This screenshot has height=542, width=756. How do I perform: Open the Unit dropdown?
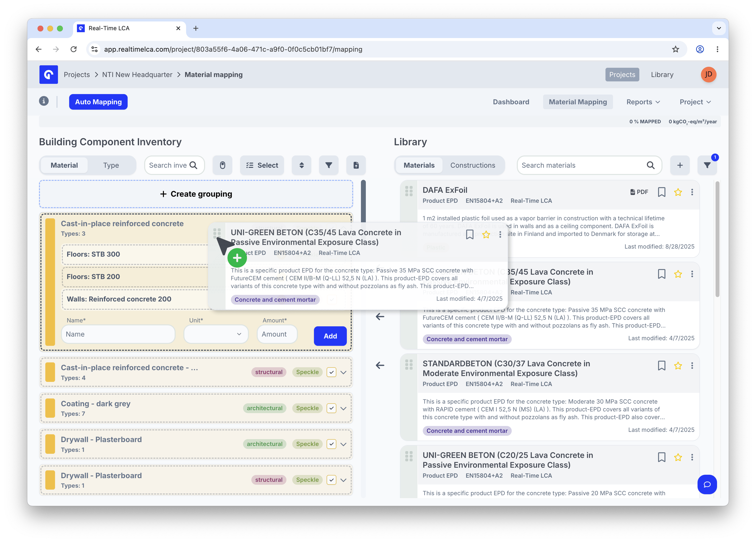(216, 334)
